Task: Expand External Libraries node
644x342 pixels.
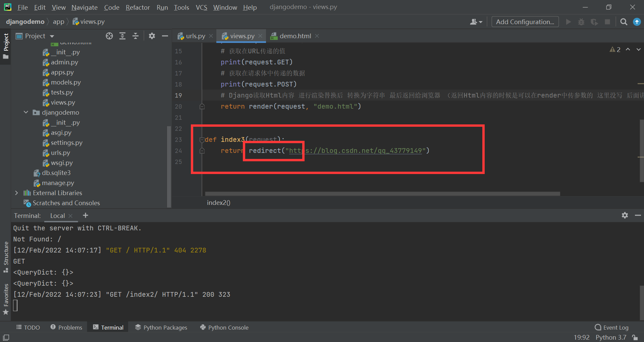Action: [x=16, y=193]
